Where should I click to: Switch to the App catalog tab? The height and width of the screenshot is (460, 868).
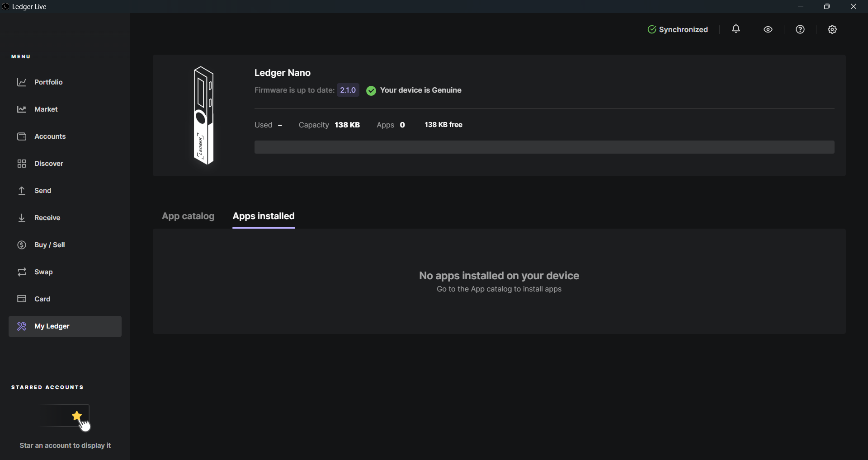click(188, 216)
